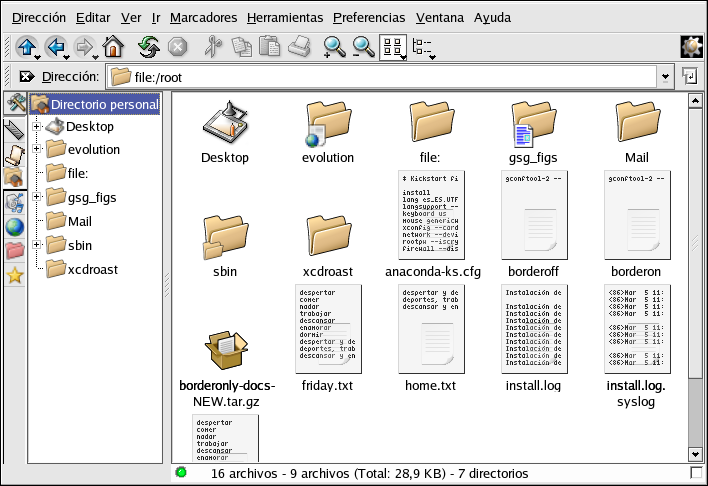Open the Bookmarks star sidebar panel
This screenshot has width=708, height=486.
coord(15,275)
